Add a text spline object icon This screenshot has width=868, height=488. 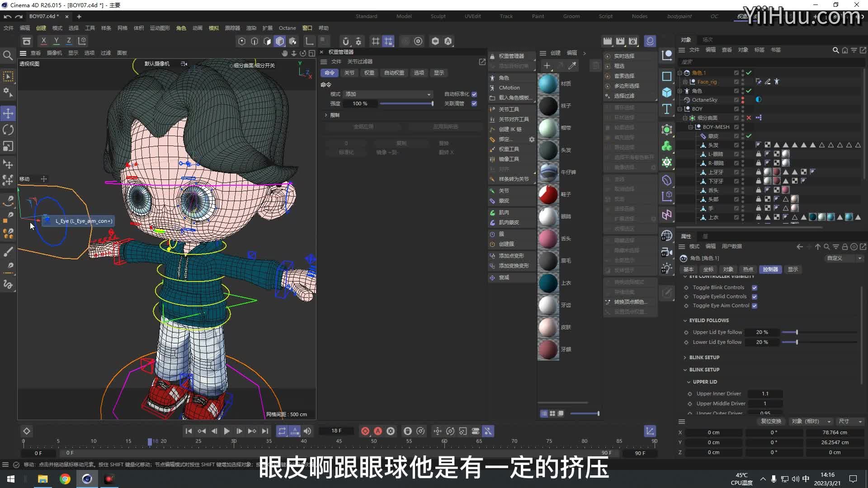coord(667,109)
